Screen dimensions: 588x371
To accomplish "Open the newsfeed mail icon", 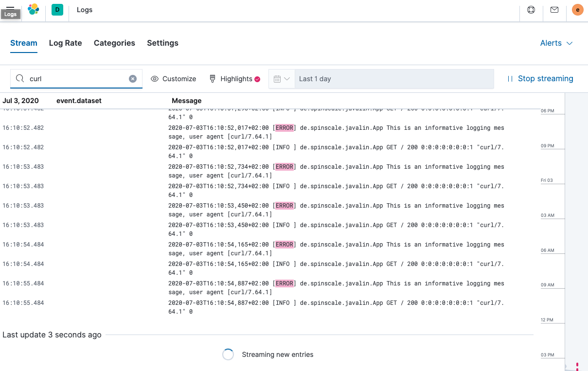I will pyautogui.click(x=554, y=9).
